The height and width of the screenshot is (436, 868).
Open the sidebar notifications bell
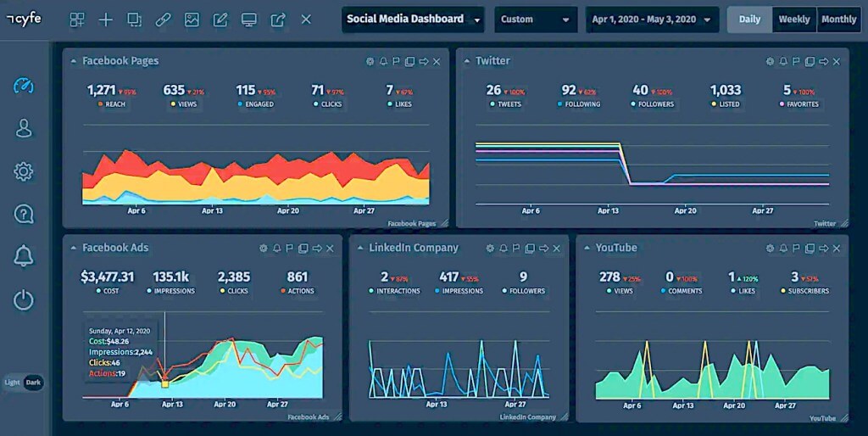coord(23,256)
